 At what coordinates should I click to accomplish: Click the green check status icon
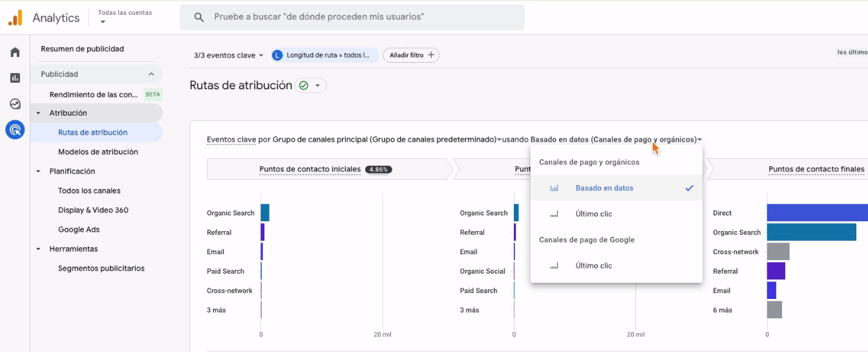coord(304,85)
